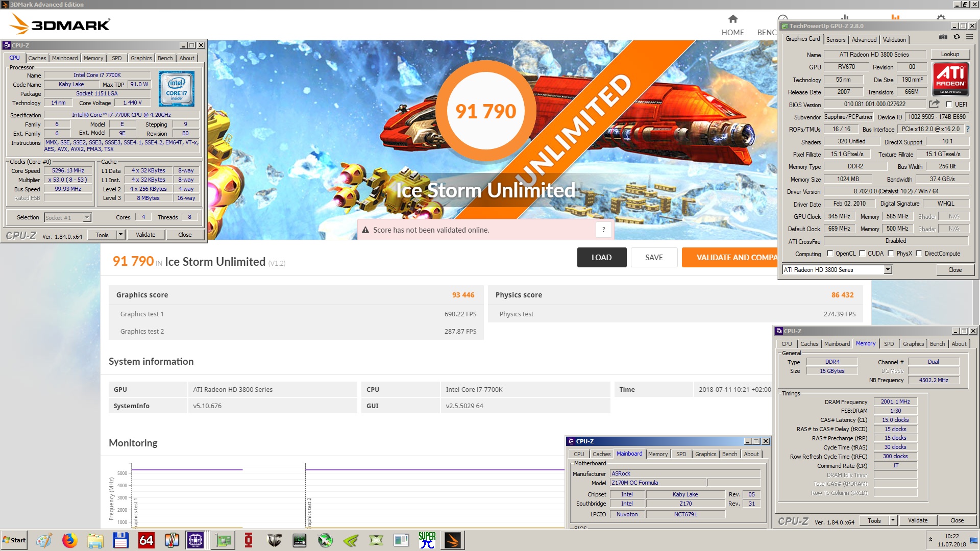The height and width of the screenshot is (551, 980).
Task: Open ATI Radeon HD 3800 Series GPU dropdown
Action: 888,270
